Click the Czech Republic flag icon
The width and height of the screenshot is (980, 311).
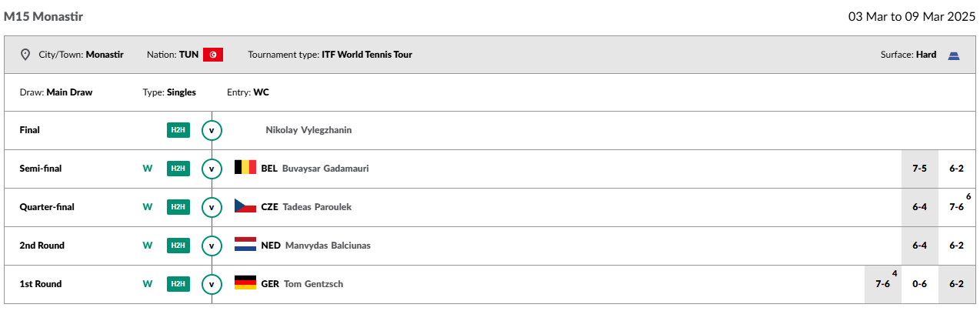pyautogui.click(x=245, y=206)
